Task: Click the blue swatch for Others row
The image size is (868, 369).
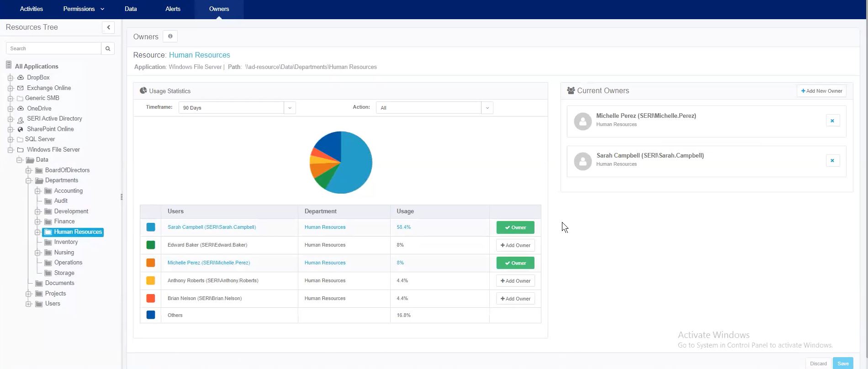Action: pos(151,315)
